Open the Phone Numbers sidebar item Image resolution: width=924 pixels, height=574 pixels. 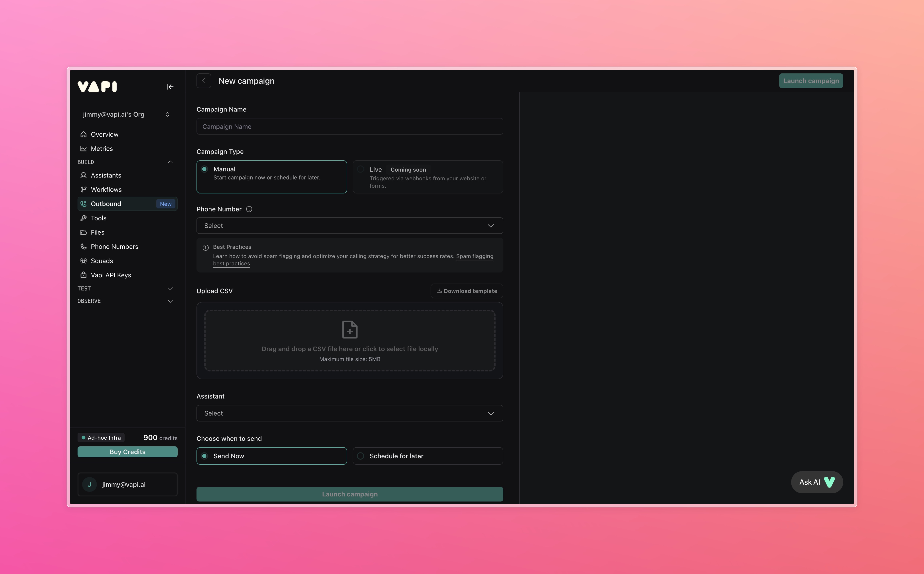click(x=114, y=246)
